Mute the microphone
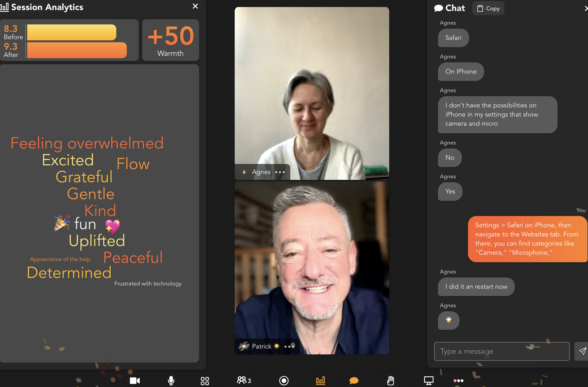588x387 pixels. 171,380
